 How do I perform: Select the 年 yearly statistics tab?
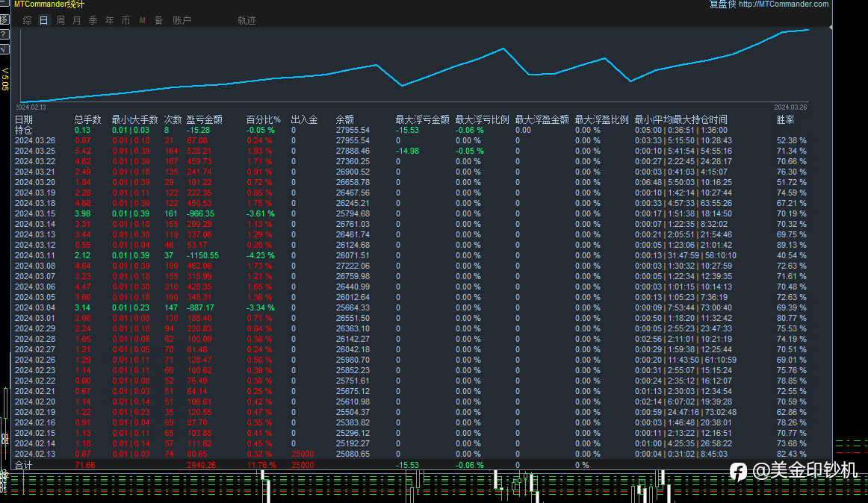[x=109, y=20]
